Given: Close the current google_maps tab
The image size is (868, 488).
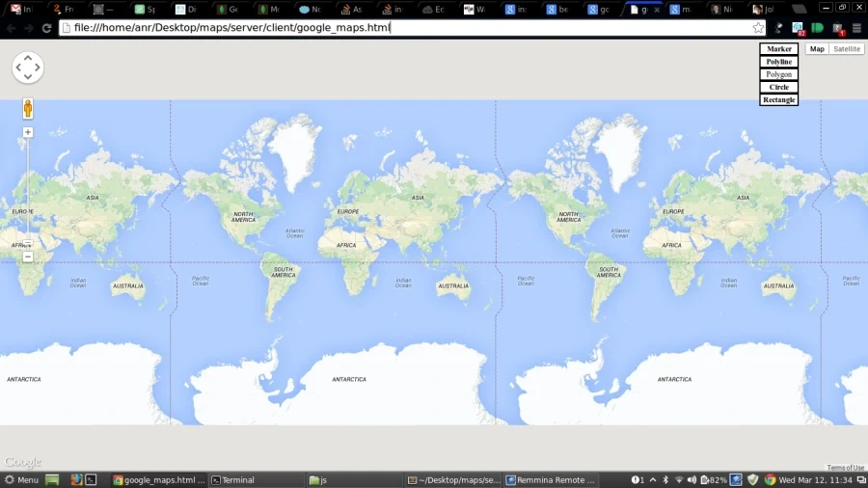Looking at the screenshot, I should pos(657,10).
